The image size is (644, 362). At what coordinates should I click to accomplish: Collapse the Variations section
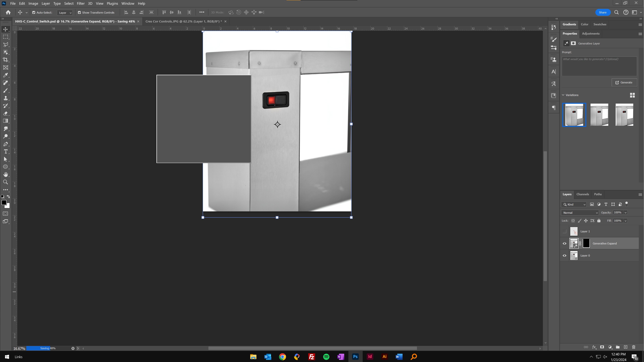pos(563,95)
